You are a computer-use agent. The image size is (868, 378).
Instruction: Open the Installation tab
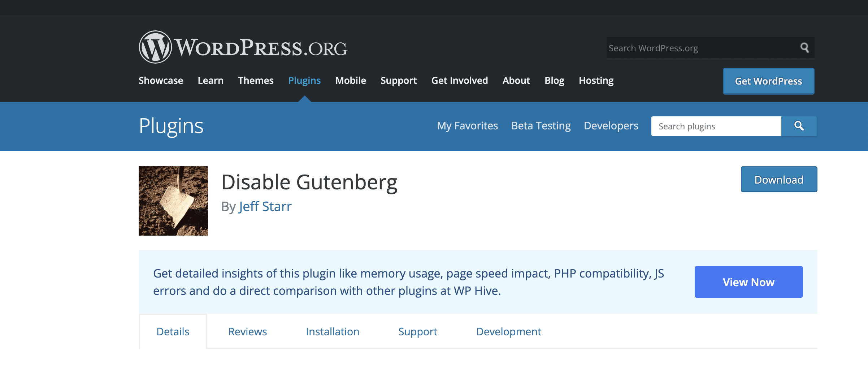pyautogui.click(x=333, y=331)
